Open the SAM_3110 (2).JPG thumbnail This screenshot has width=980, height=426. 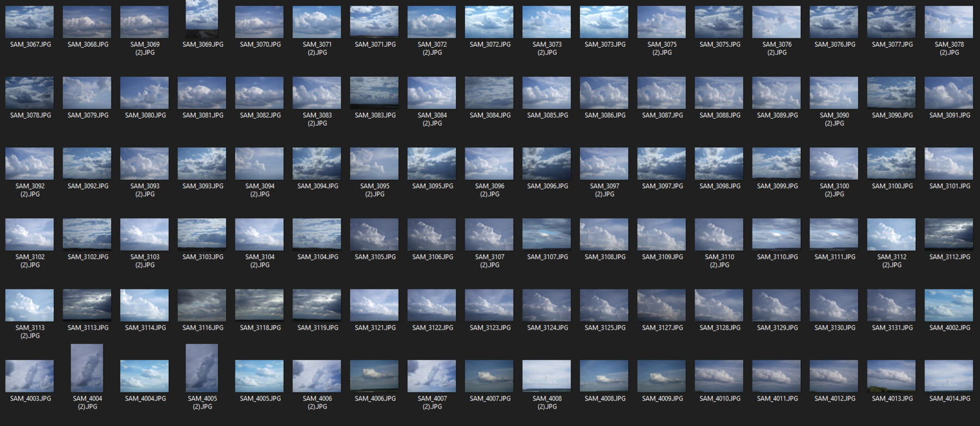click(719, 234)
